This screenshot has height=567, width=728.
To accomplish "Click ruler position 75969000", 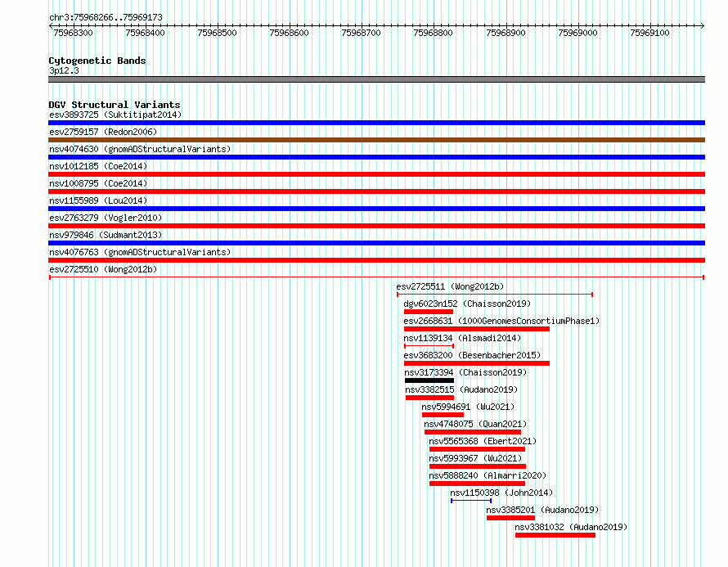I will pyautogui.click(x=578, y=33).
